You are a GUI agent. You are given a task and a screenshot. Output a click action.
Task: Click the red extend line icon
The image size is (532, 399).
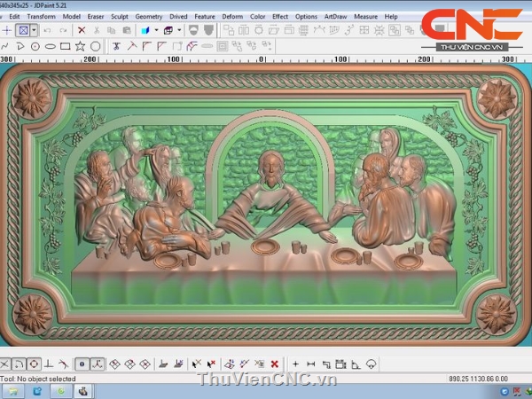[131, 46]
